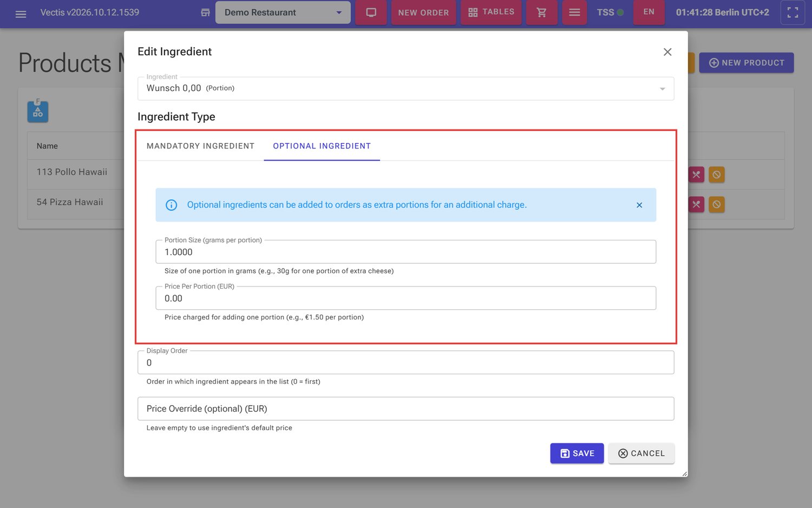Viewport: 812px width, 508px height.
Task: Click the blue category filter icon
Action: [x=38, y=112]
